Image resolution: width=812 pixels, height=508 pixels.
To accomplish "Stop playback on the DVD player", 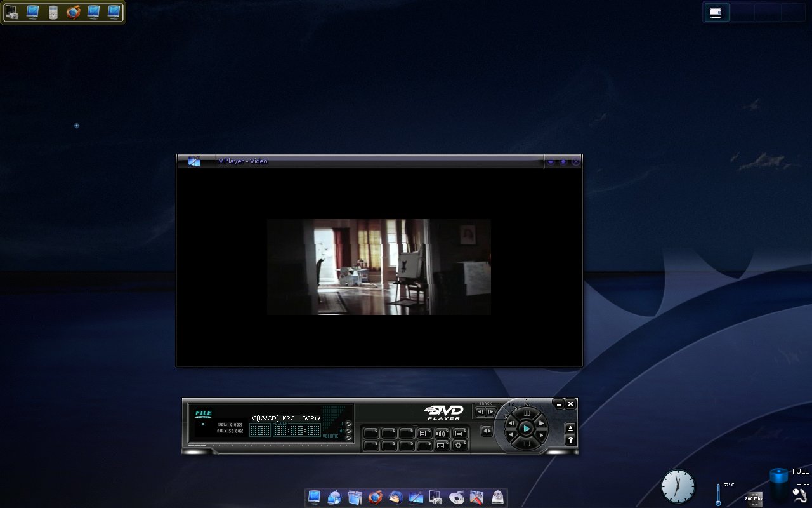I will click(x=526, y=444).
